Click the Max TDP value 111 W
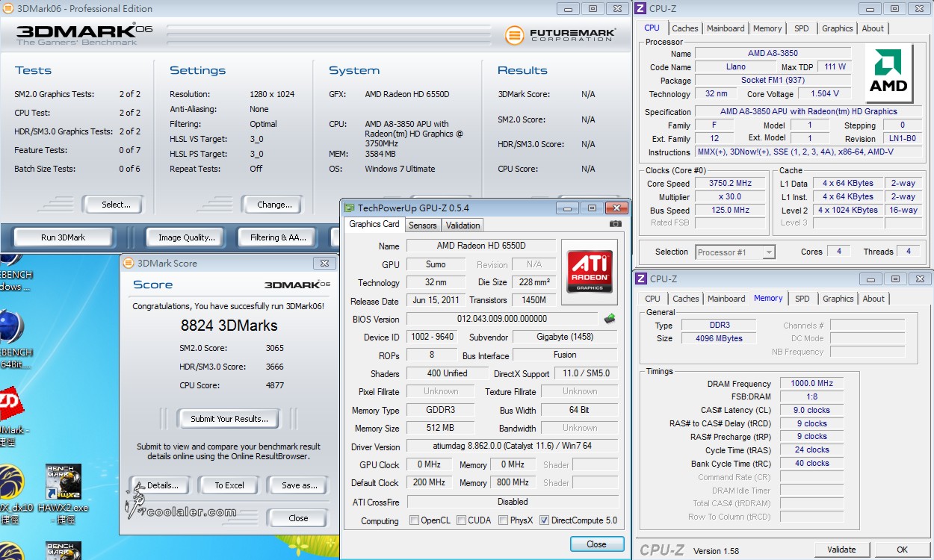 [x=835, y=66]
